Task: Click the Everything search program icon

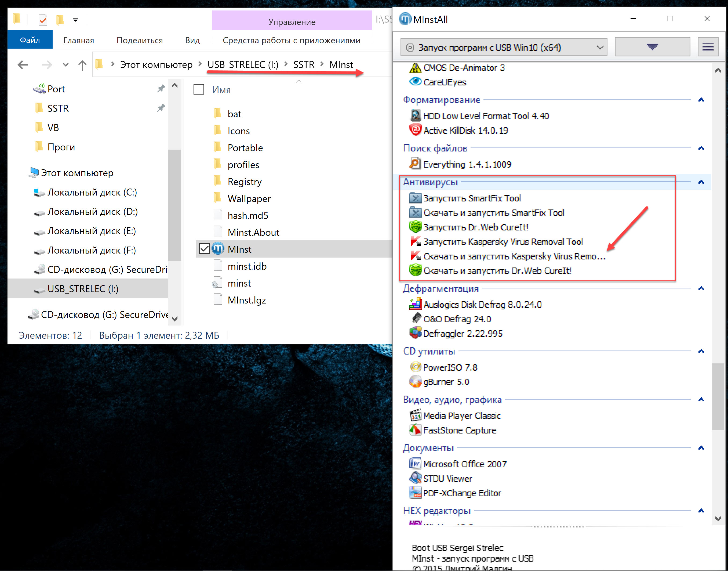Action: point(415,164)
